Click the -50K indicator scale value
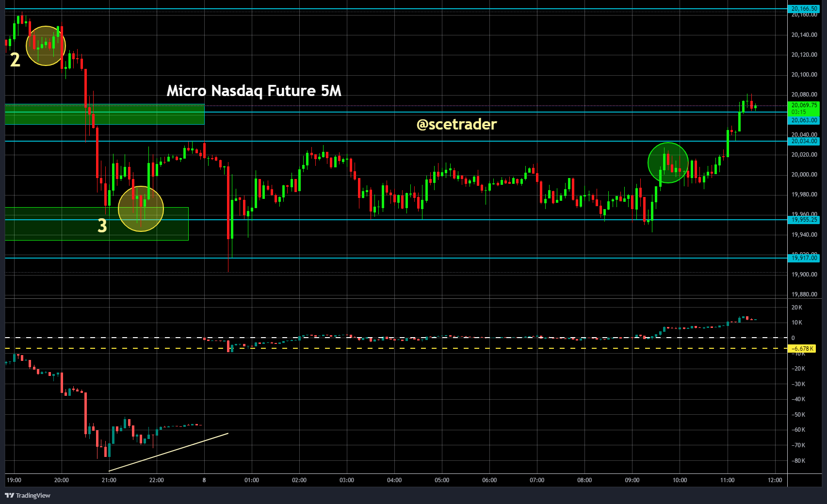This screenshot has width=827, height=504. [x=798, y=415]
